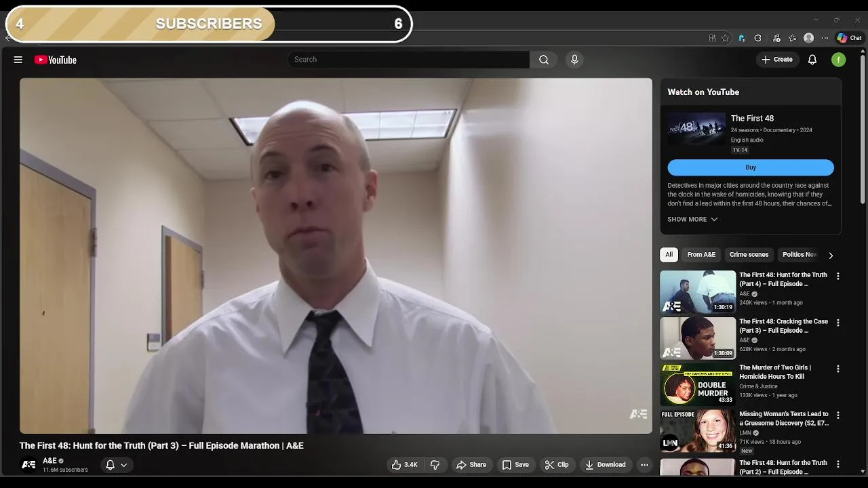Select the From A&E chip
The image size is (868, 488).
(701, 255)
